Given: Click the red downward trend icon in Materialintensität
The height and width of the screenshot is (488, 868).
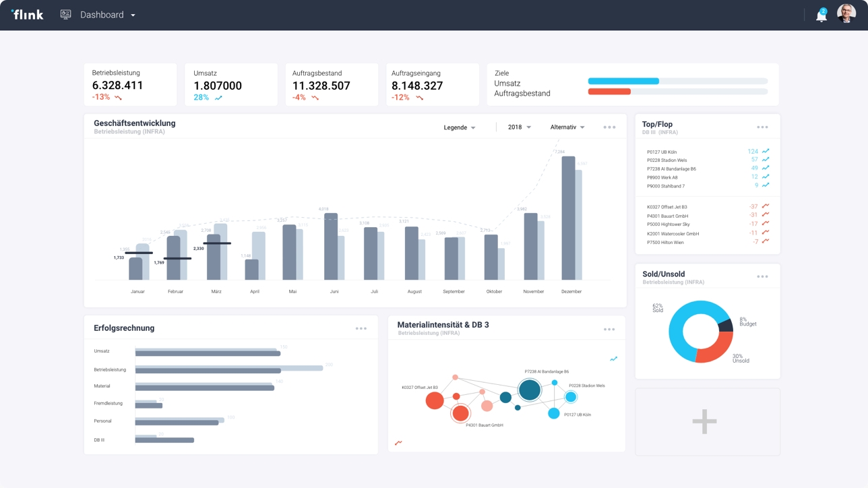Looking at the screenshot, I should 398,443.
